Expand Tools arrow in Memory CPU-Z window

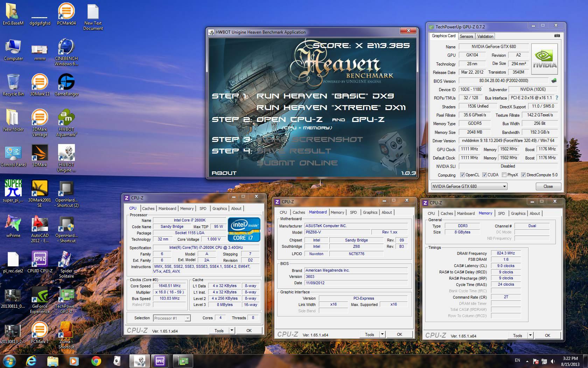click(530, 335)
